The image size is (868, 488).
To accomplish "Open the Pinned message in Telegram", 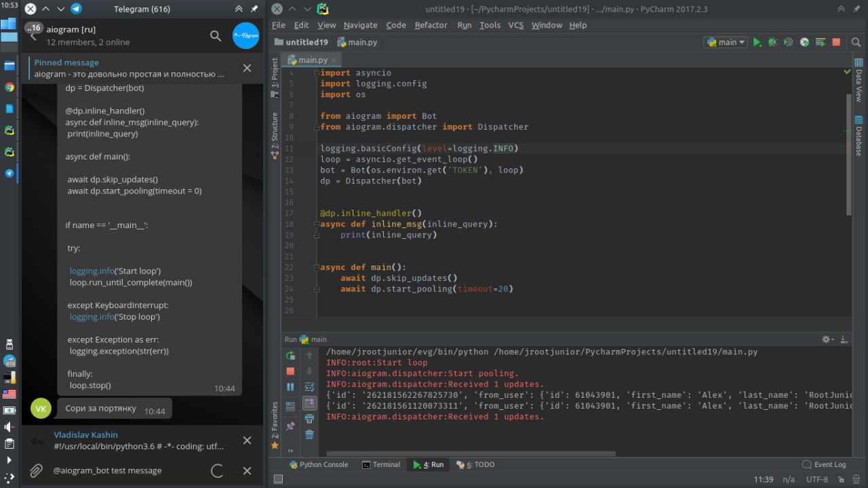I will tap(129, 68).
